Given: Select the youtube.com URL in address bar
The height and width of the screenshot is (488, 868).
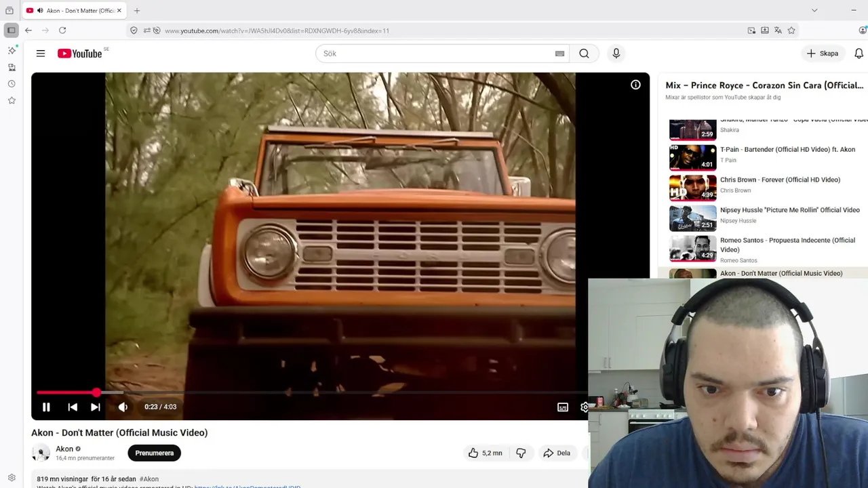Looking at the screenshot, I should click(277, 30).
